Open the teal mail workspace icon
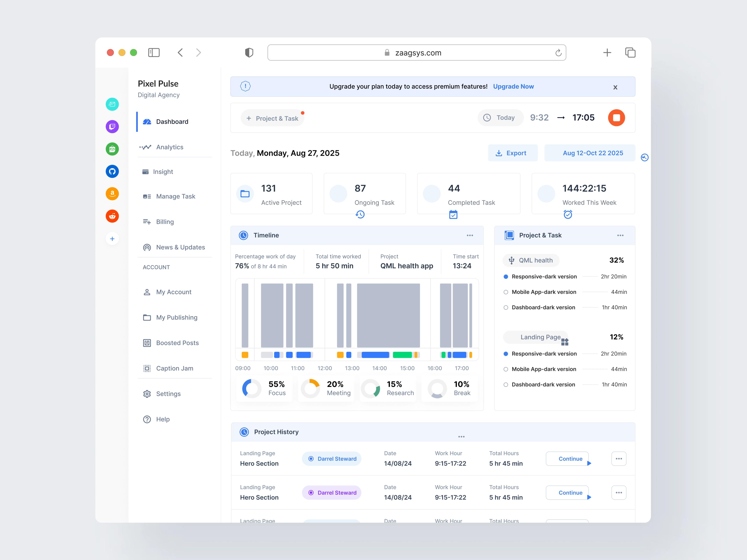 112,104
